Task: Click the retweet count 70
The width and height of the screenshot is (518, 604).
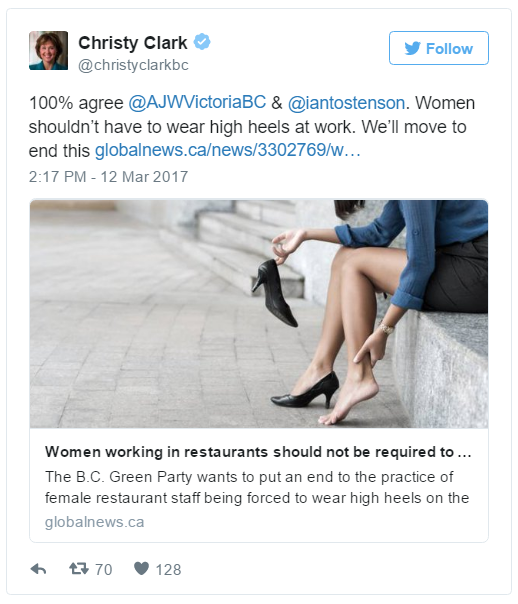Action: pos(103,569)
